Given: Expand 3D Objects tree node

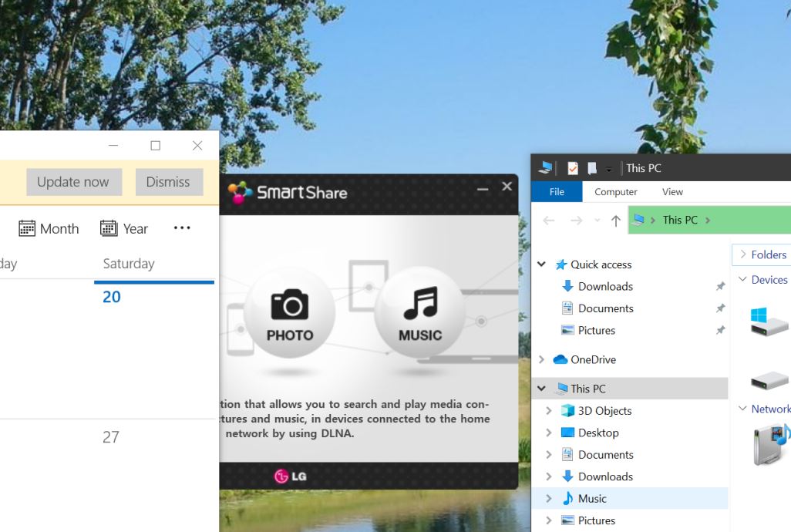Looking at the screenshot, I should (x=549, y=410).
